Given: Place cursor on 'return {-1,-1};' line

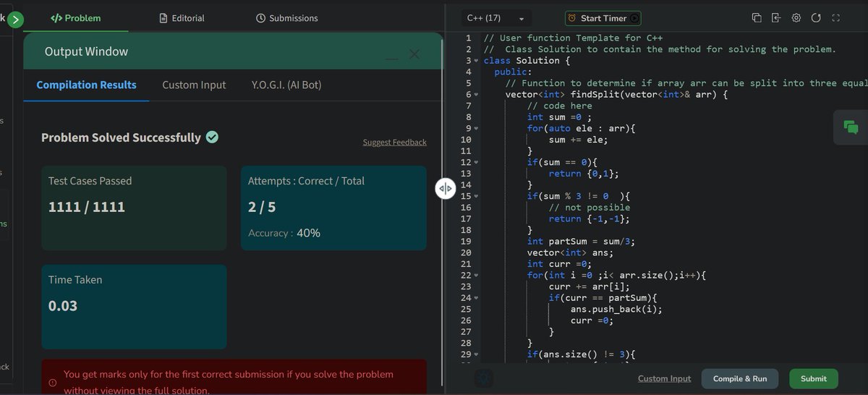Looking at the screenshot, I should [589, 218].
